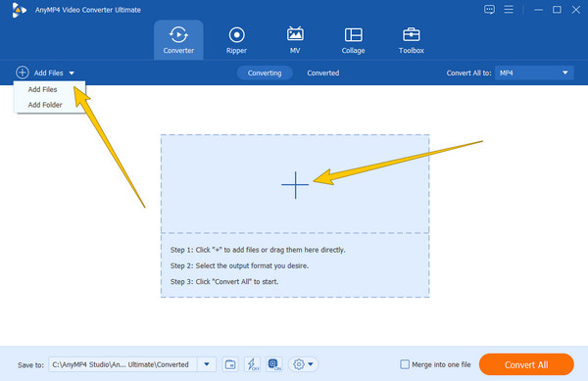
Task: Open the output folder icon
Action: (230, 364)
